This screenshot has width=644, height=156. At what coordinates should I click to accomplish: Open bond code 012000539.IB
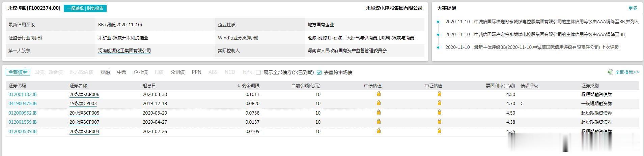(x=23, y=131)
